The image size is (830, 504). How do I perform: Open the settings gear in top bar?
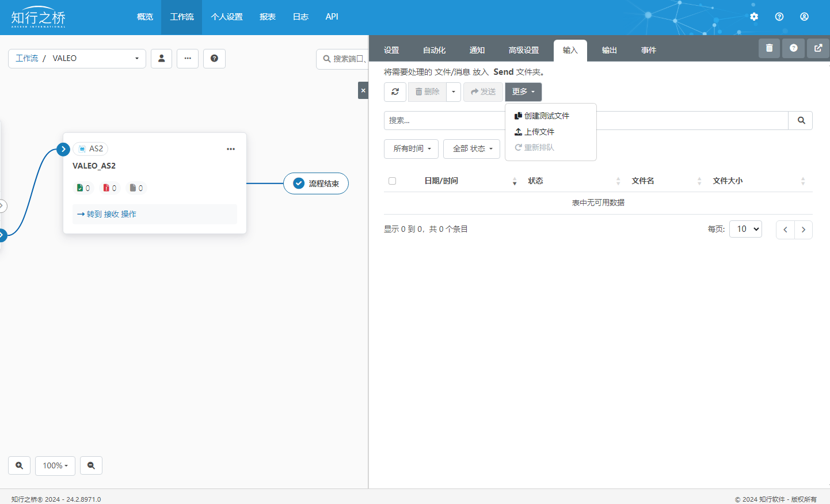point(754,17)
